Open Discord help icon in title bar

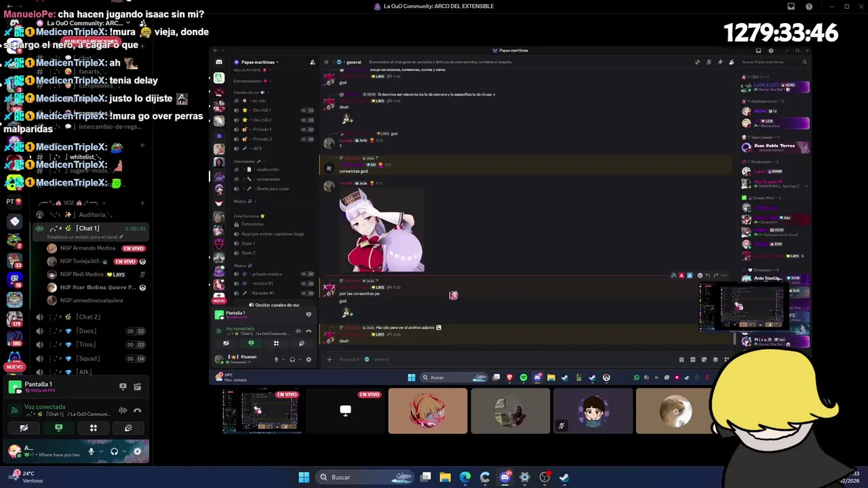[809, 6]
